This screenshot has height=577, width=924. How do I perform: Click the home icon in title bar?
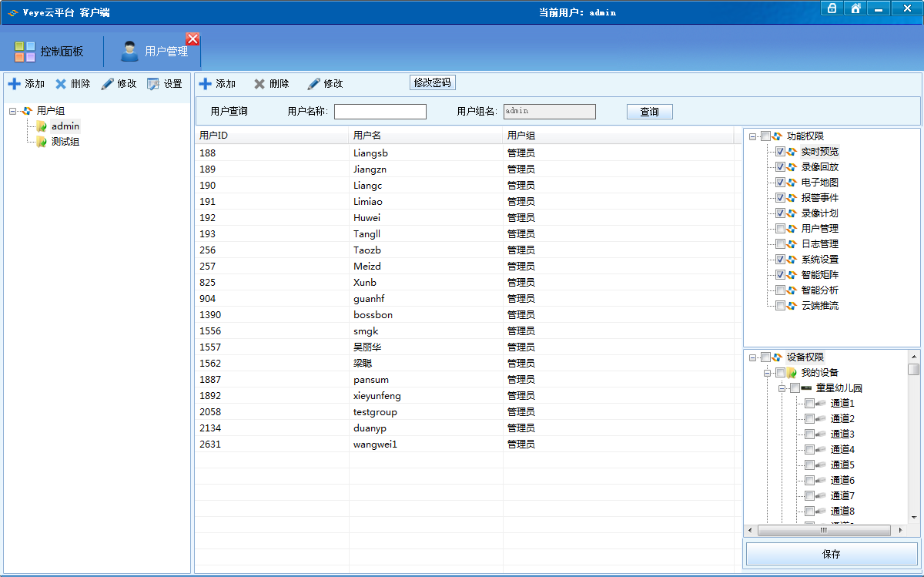coord(855,8)
